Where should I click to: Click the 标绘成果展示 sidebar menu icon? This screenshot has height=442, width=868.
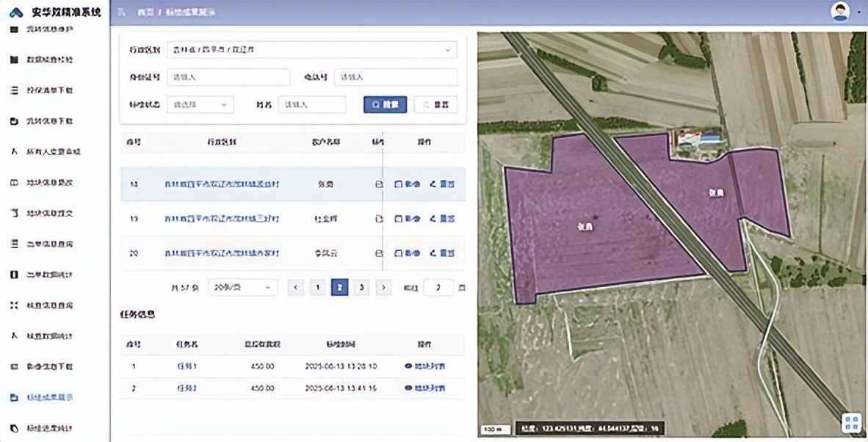pyautogui.click(x=14, y=397)
